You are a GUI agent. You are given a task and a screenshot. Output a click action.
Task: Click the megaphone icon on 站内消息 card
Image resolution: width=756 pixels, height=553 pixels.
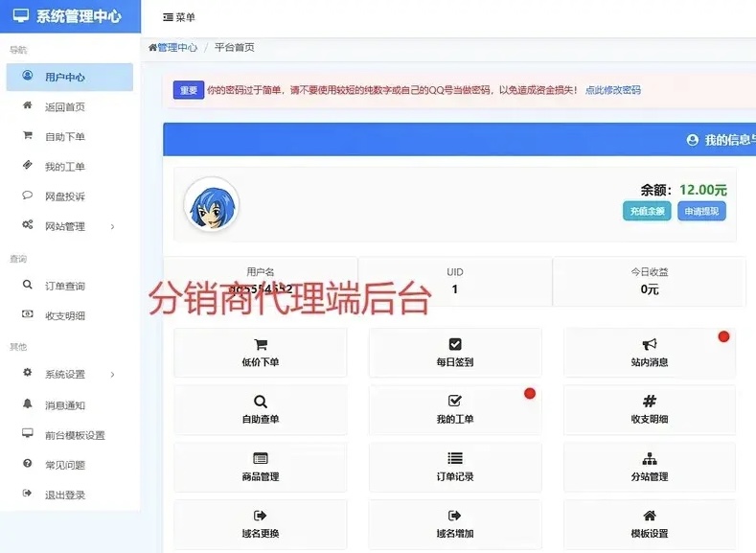click(650, 344)
